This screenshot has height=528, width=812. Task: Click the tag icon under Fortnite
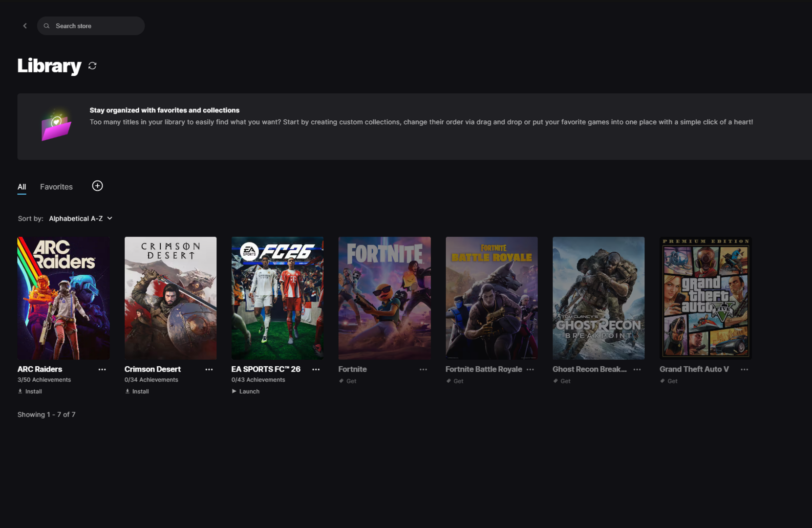(342, 381)
